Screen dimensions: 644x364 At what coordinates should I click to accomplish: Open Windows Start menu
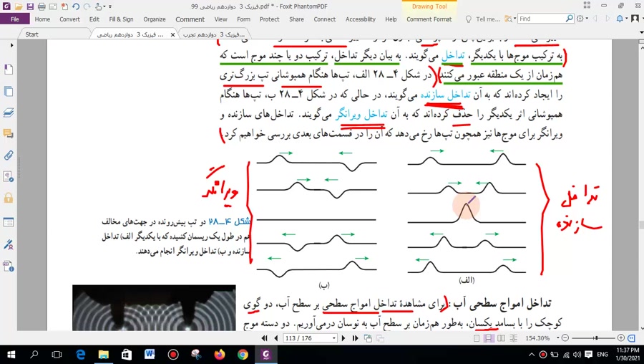pyautogui.click(x=11, y=354)
